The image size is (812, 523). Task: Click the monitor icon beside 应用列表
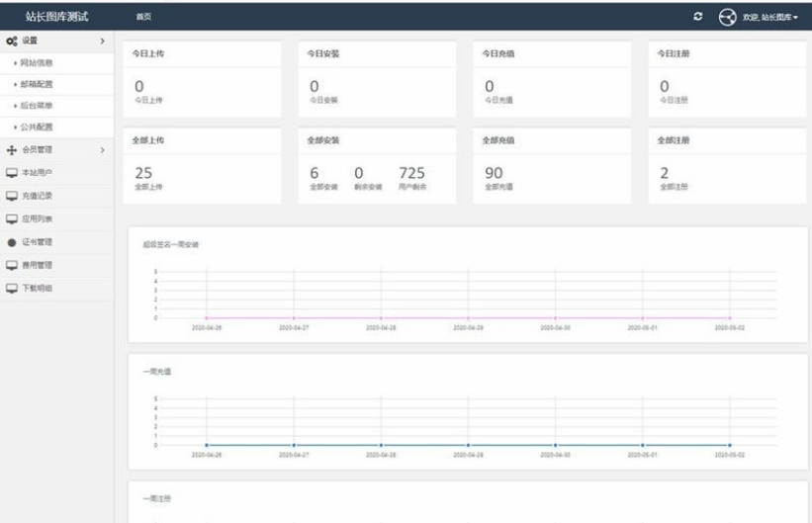[x=11, y=218]
